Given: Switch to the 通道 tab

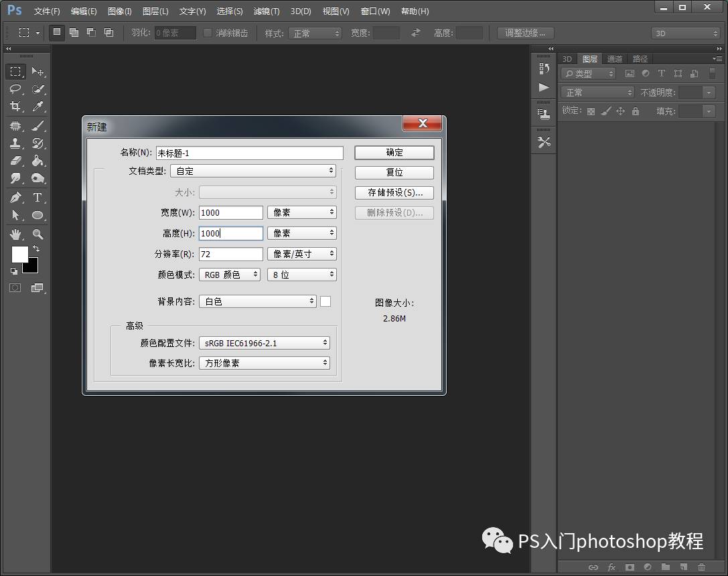Looking at the screenshot, I should pos(614,59).
